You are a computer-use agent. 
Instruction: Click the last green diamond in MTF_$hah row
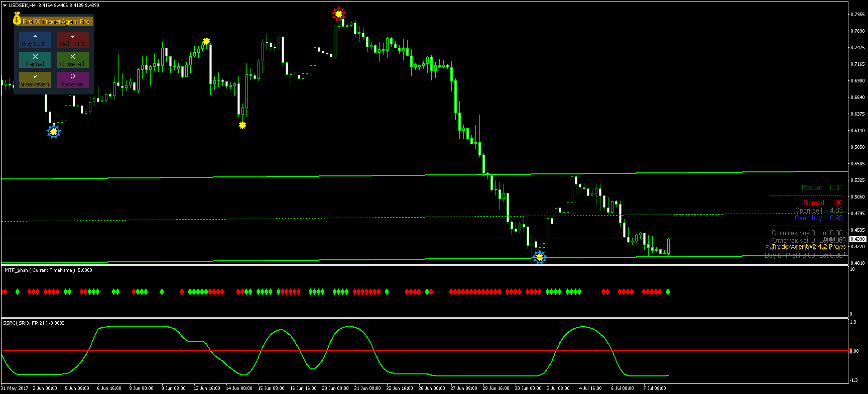pos(668,291)
